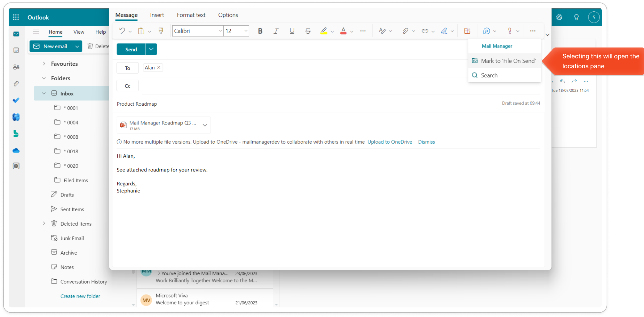
Task: Apply the red font color
Action: [343, 31]
